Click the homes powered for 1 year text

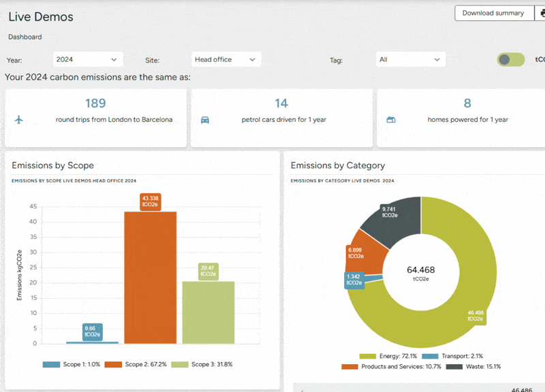[468, 120]
